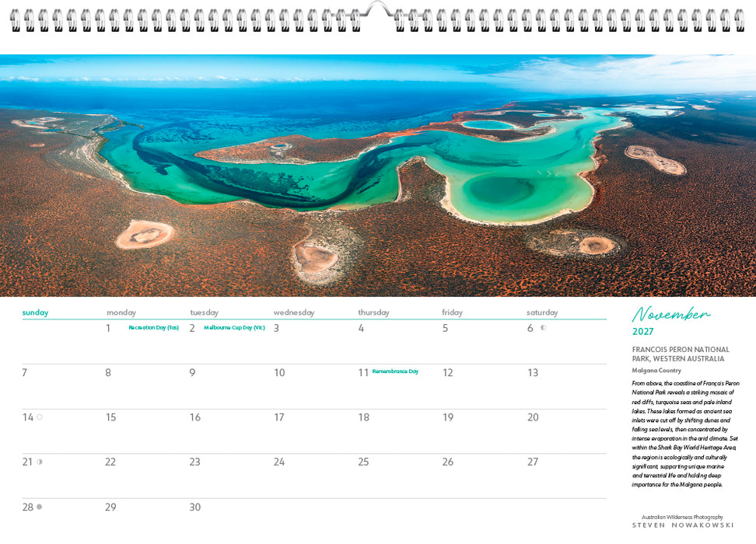
Task: Select the 'monday' column header
Action: coord(121,312)
